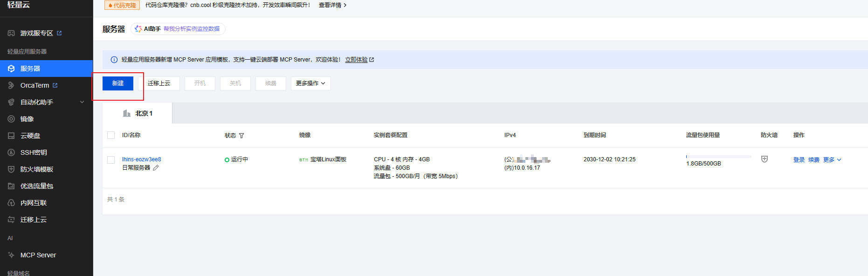
Task: Expand 更多 in the operations column
Action: [832, 160]
